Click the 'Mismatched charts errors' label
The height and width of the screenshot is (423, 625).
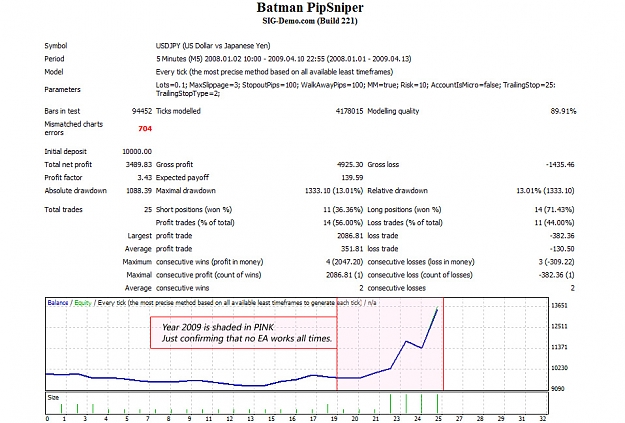74,128
